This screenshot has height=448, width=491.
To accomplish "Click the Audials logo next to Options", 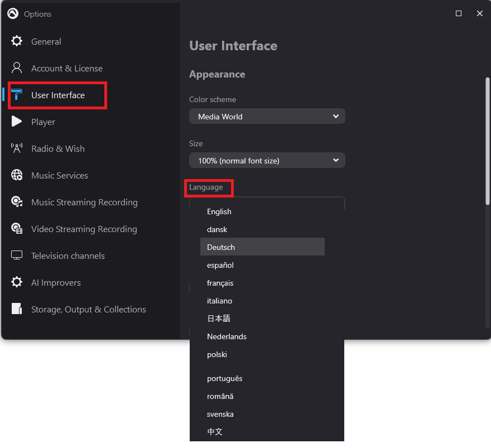I will 12,13.
